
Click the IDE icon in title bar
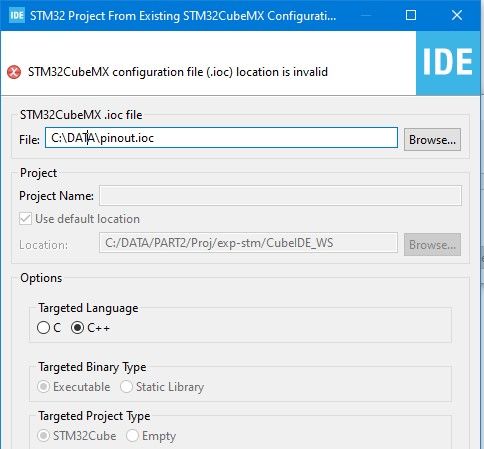(x=17, y=15)
